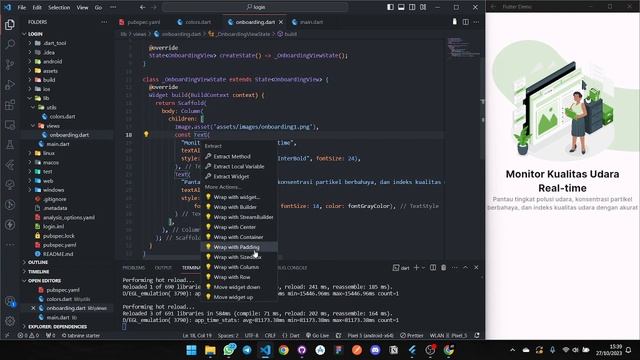Select Move widget up option
This screenshot has height=360, width=640.
click(239, 297)
